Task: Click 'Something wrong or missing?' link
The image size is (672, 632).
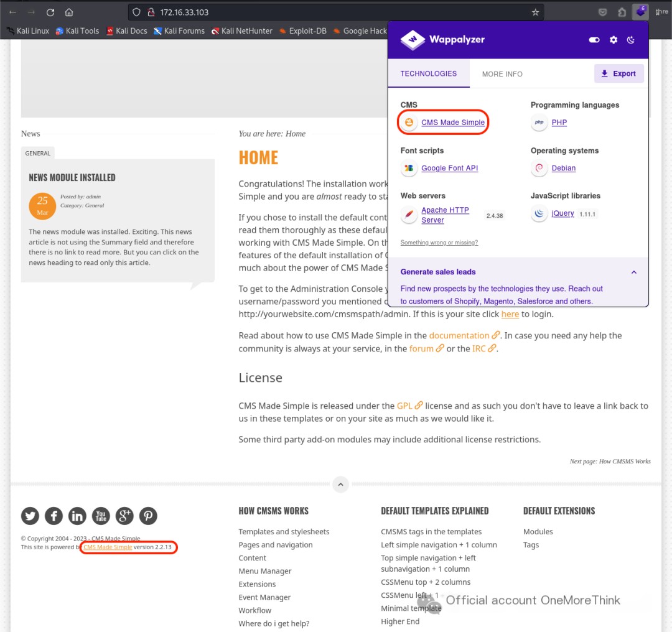Action: 439,243
